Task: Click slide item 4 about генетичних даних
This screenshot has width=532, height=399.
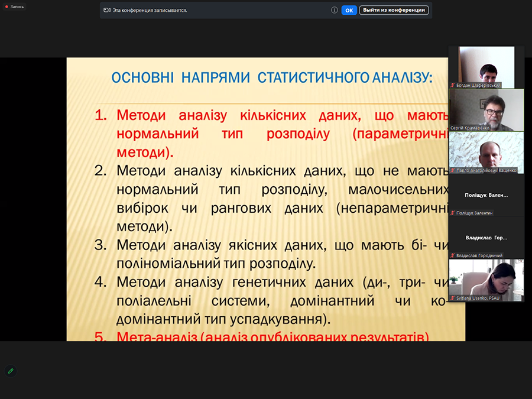Action: coord(271,301)
